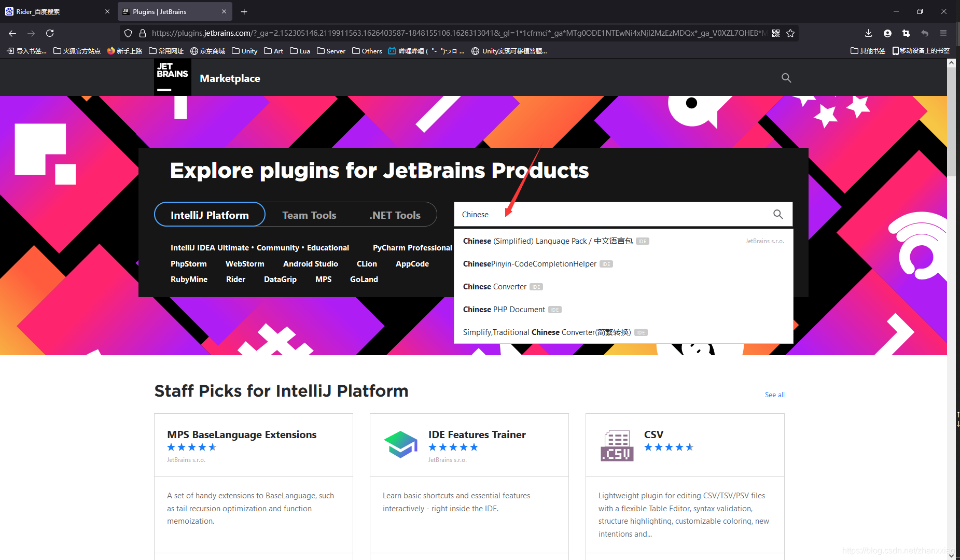The image size is (960, 560).
Task: Choose ChinesePinyin-CodeCompletionHelper suggestion
Action: [623, 264]
